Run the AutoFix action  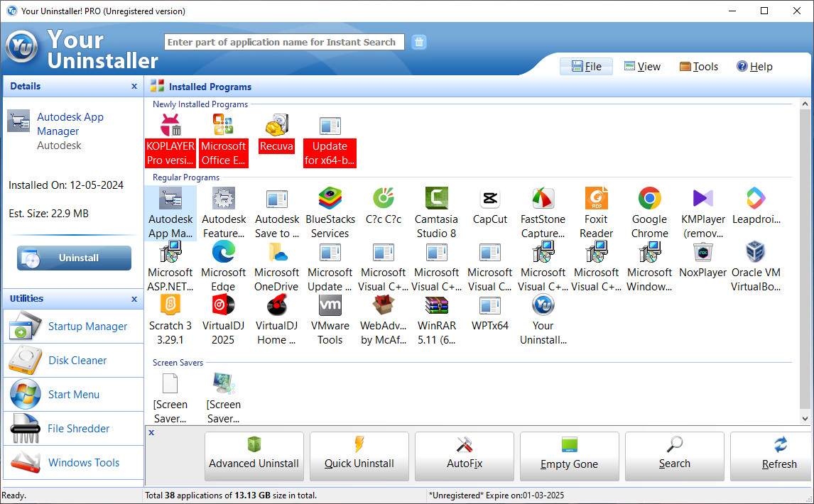pos(464,456)
